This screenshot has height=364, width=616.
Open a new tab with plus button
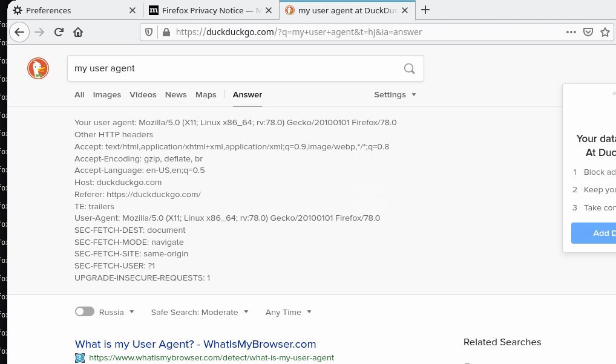[425, 10]
